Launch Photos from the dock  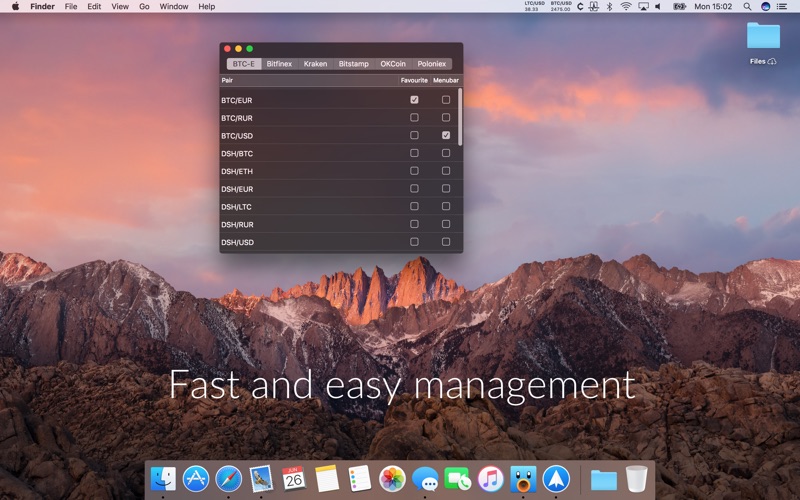pos(392,479)
